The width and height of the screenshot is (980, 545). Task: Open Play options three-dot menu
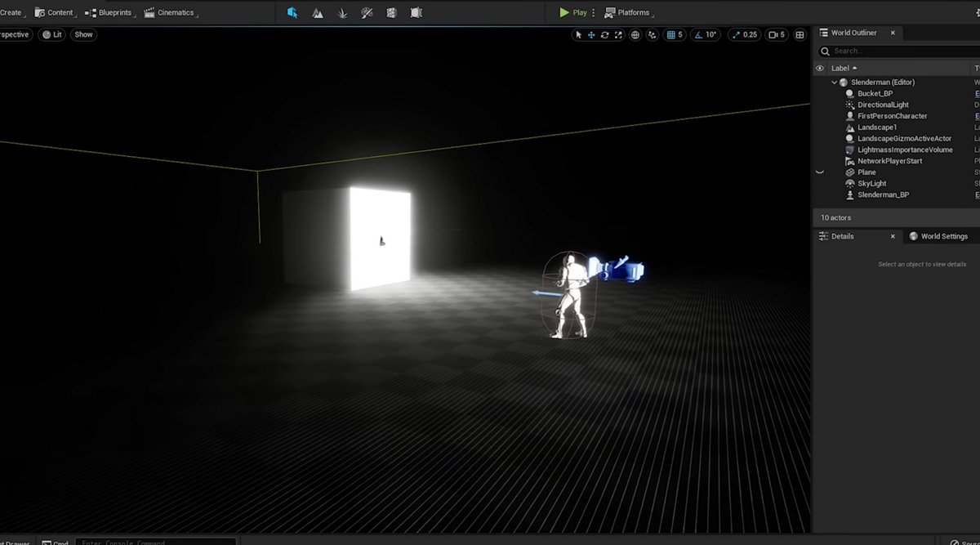pos(594,12)
